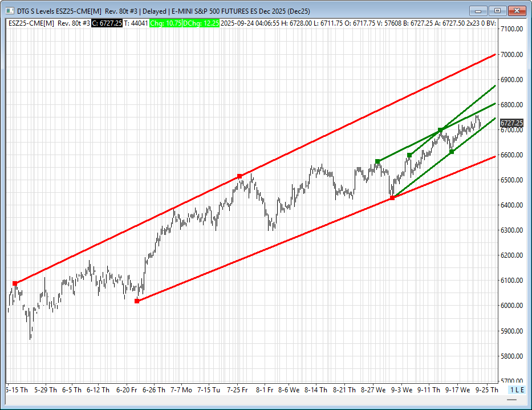Click the horizontal scrollbar thumb below the date axis

[511, 400]
